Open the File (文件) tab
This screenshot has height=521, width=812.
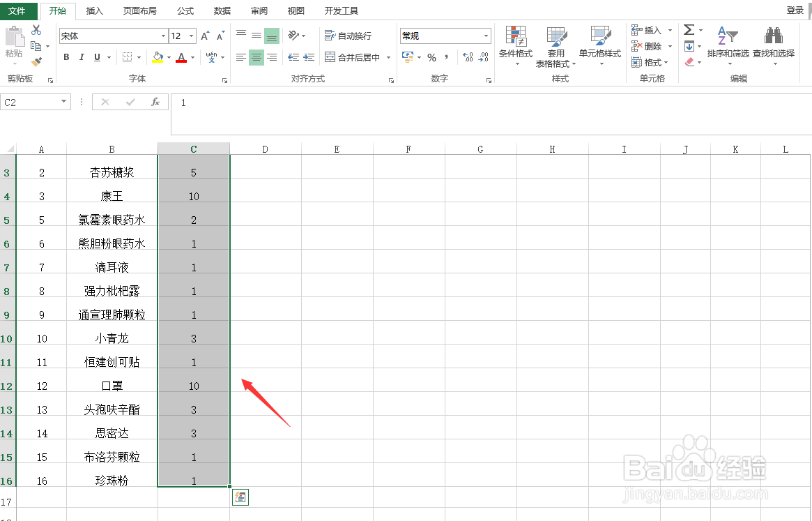pyautogui.click(x=17, y=10)
